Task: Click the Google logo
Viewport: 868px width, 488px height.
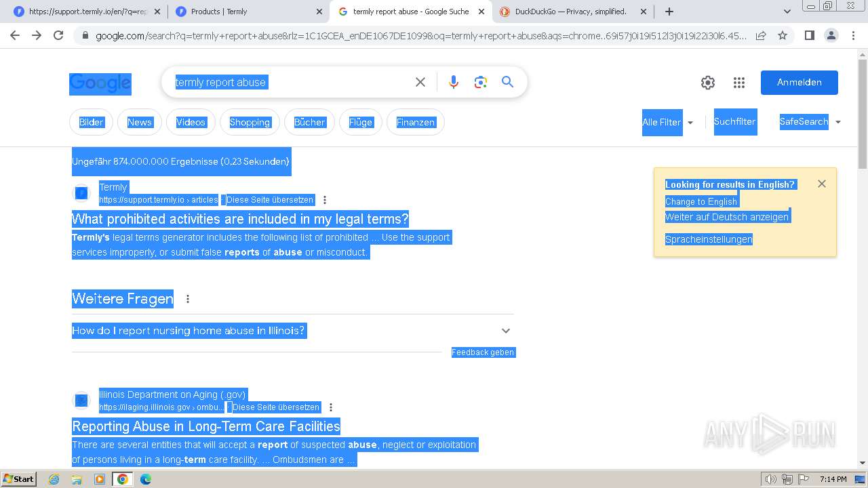Action: [x=100, y=83]
